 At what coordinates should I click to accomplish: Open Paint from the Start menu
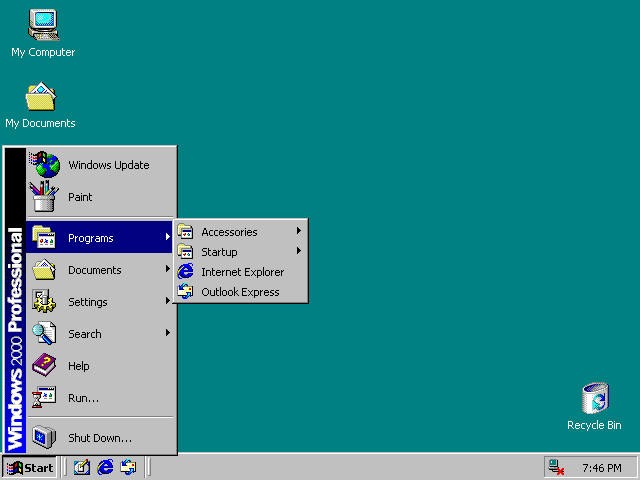(100, 196)
